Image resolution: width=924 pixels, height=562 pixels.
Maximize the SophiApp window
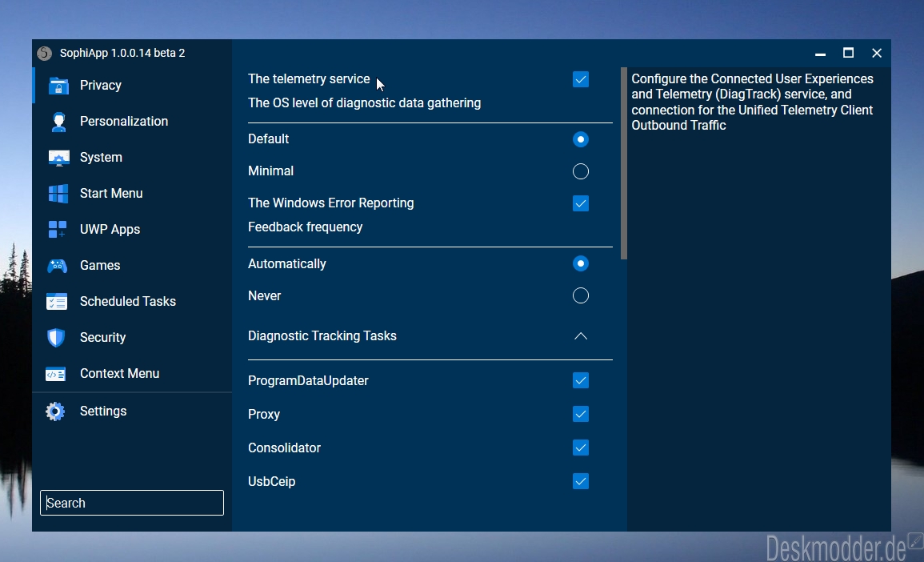tap(848, 53)
